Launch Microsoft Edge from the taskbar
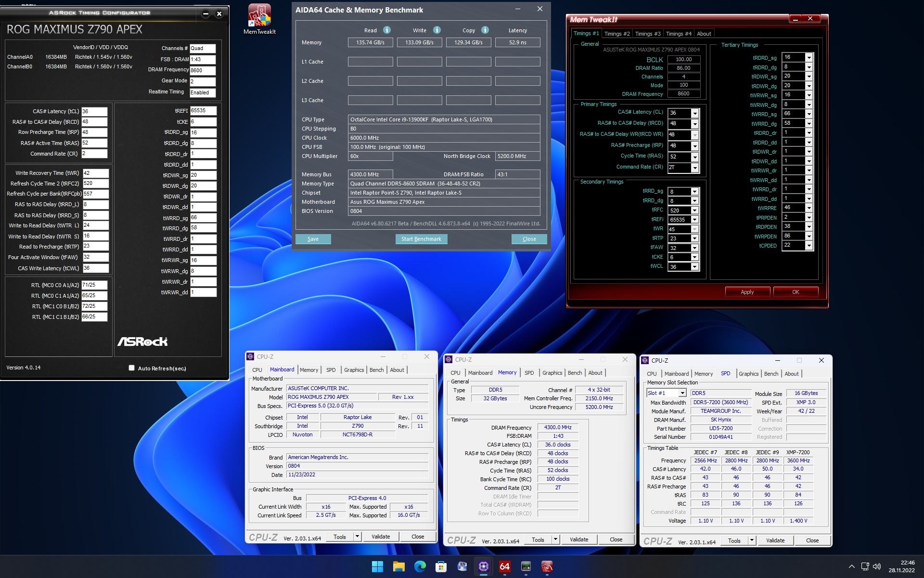Viewport: 924px width, 578px height. [x=420, y=566]
